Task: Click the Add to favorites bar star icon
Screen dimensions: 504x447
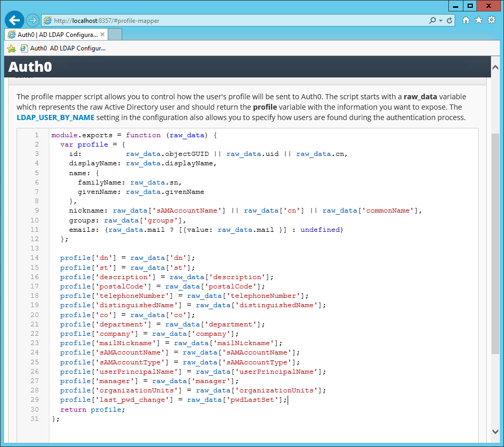Action: tap(11, 48)
